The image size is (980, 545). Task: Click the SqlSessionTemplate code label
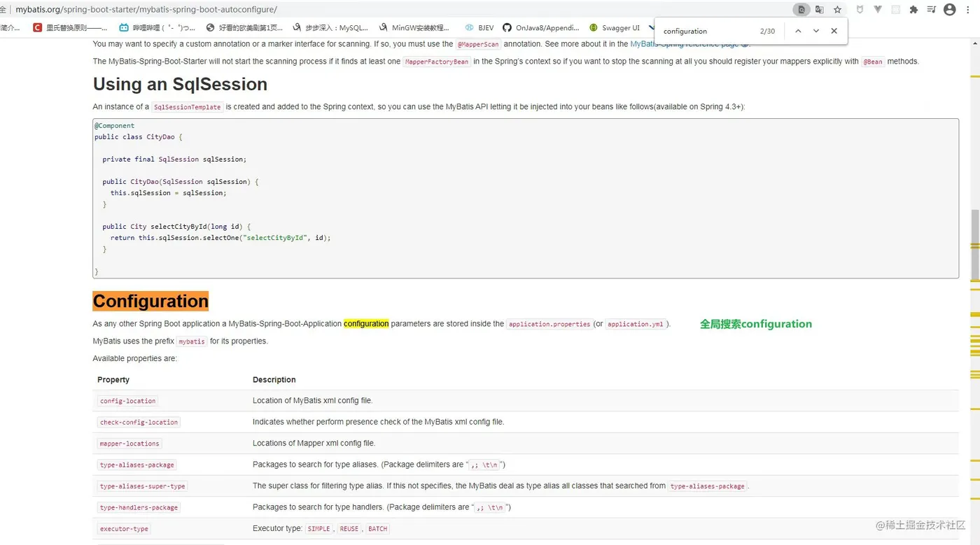[187, 107]
